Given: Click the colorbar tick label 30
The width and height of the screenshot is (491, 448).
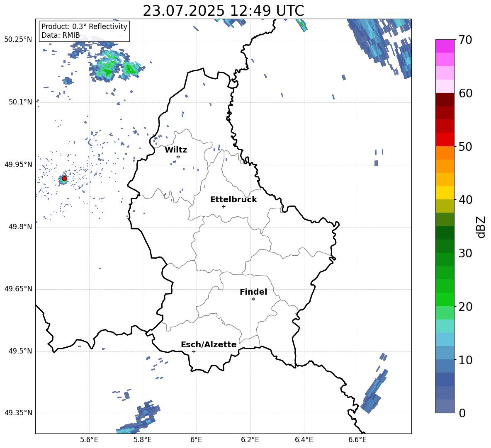Looking at the screenshot, I should (x=465, y=253).
